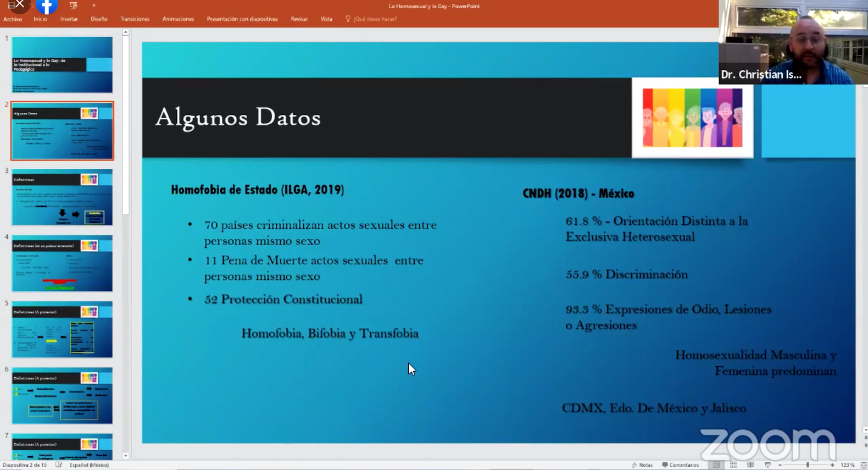Switch to Slide Sorter view icon
The image size is (868, 470).
click(x=733, y=465)
